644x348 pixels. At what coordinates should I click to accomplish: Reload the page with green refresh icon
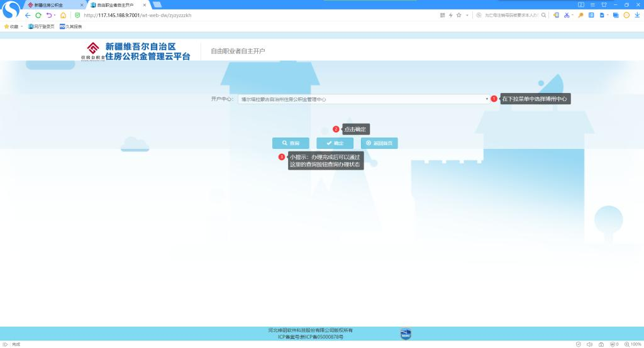click(38, 15)
